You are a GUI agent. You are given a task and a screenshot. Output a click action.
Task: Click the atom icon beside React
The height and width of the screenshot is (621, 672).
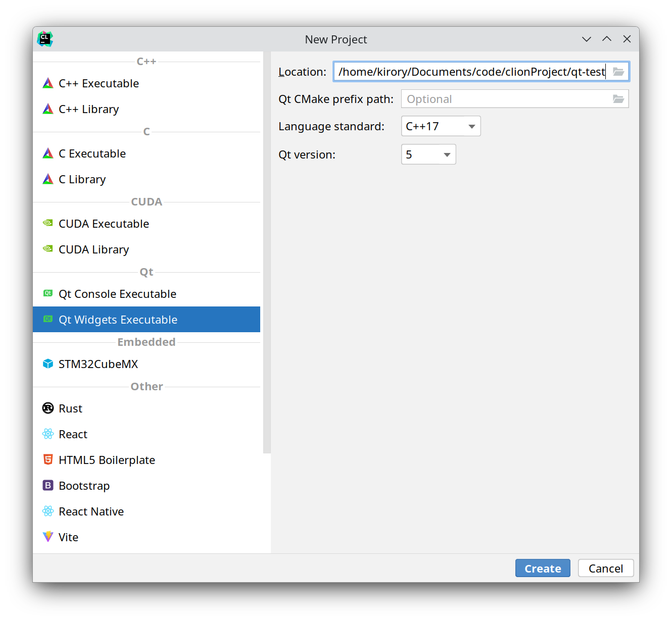pos(48,434)
